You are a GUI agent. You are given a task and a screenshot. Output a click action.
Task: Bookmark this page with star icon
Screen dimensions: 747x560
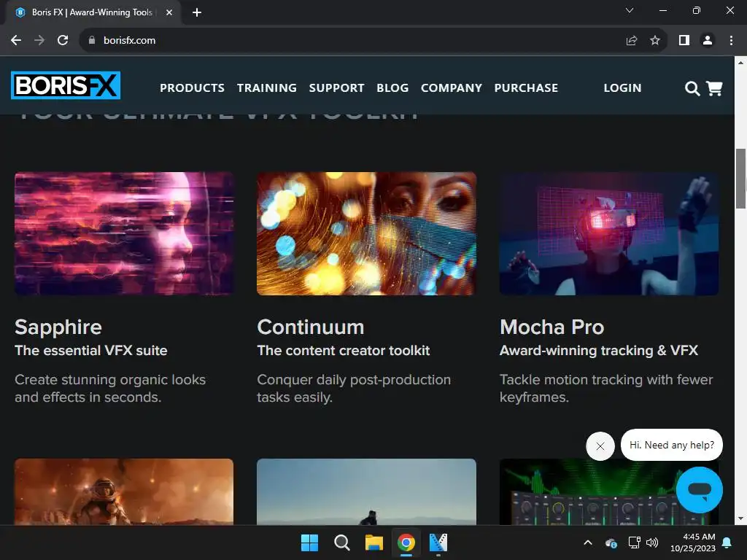(x=655, y=41)
